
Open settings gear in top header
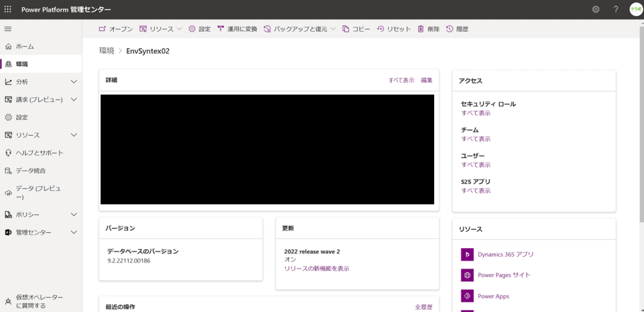click(x=596, y=9)
